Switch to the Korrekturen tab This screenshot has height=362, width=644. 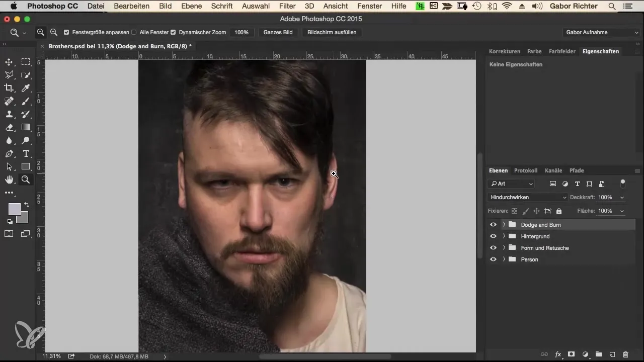coord(505,51)
